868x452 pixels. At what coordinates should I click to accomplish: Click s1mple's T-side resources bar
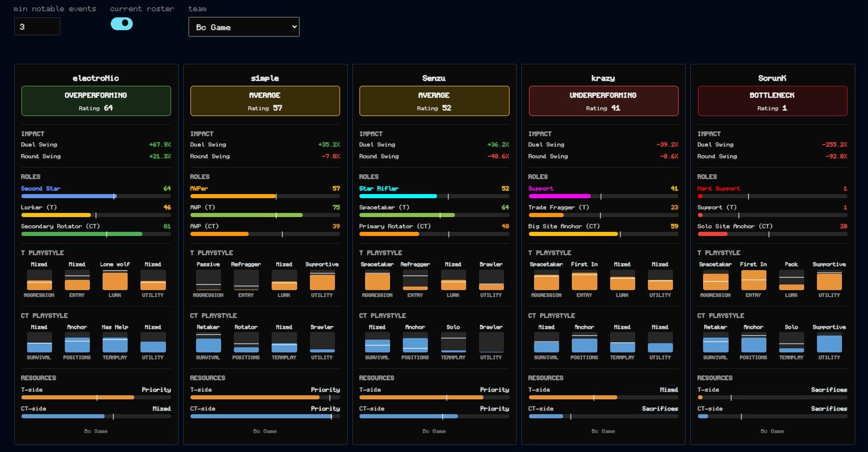(x=265, y=398)
